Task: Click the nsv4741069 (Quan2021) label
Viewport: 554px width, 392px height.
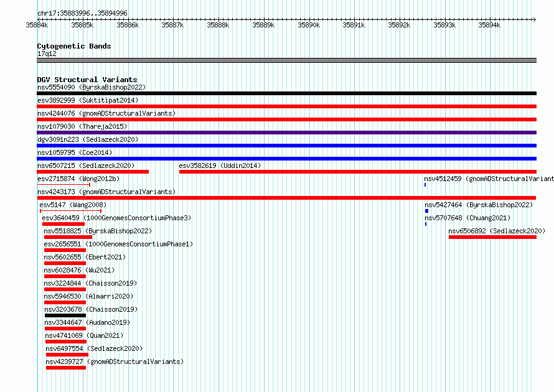Action: [x=84, y=335]
